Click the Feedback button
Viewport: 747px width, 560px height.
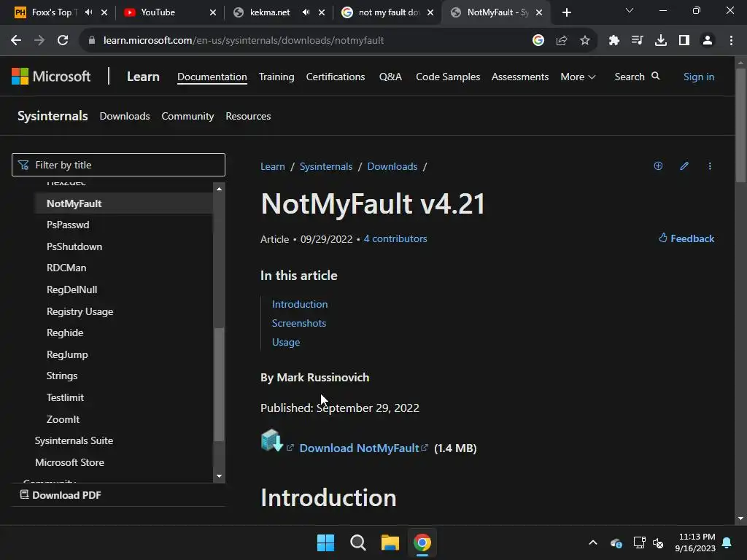click(686, 238)
